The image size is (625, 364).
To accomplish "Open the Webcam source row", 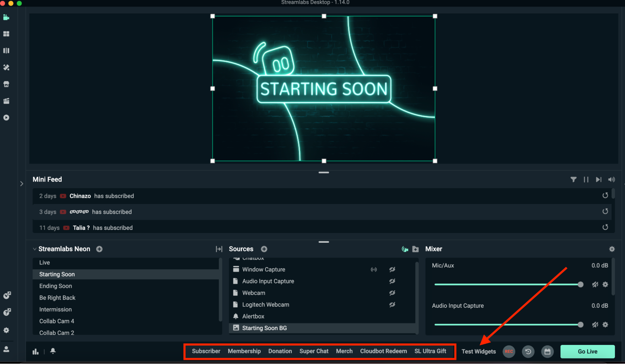I will point(322,293).
